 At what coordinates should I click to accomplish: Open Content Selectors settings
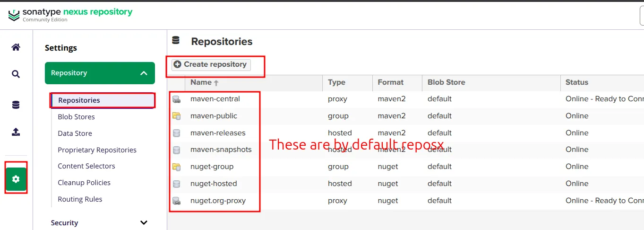[86, 166]
